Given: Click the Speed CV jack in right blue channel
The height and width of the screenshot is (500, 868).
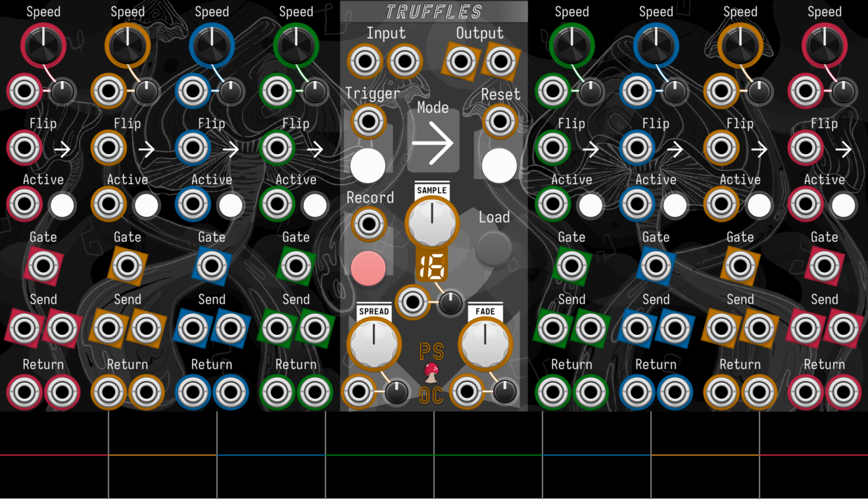Looking at the screenshot, I should [x=637, y=91].
